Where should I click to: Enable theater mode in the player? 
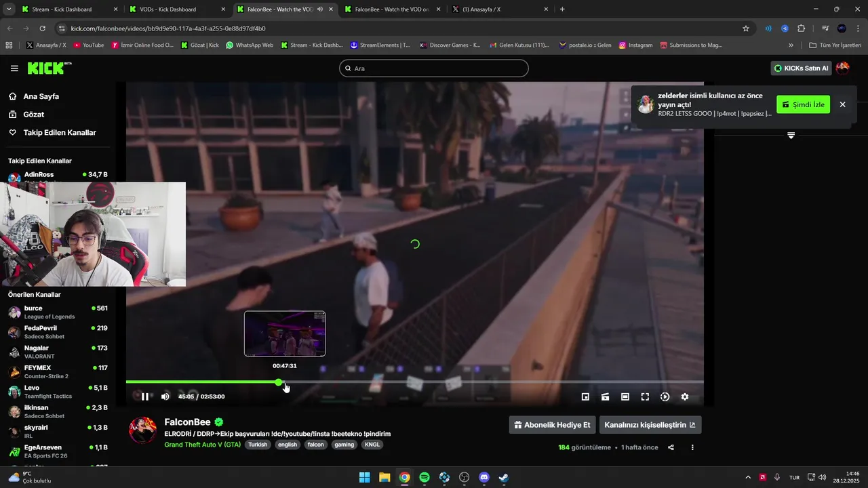(625, 396)
